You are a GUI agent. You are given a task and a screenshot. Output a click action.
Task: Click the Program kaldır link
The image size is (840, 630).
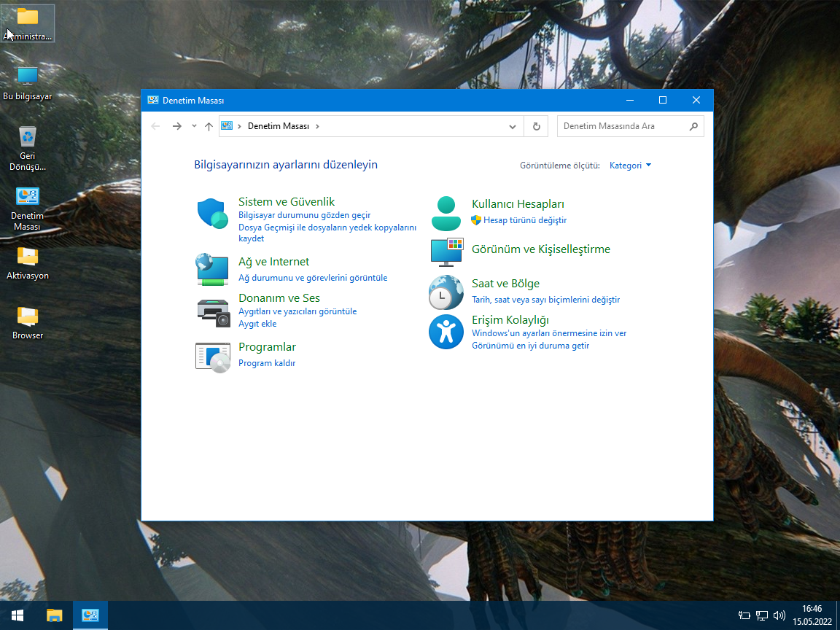point(267,363)
